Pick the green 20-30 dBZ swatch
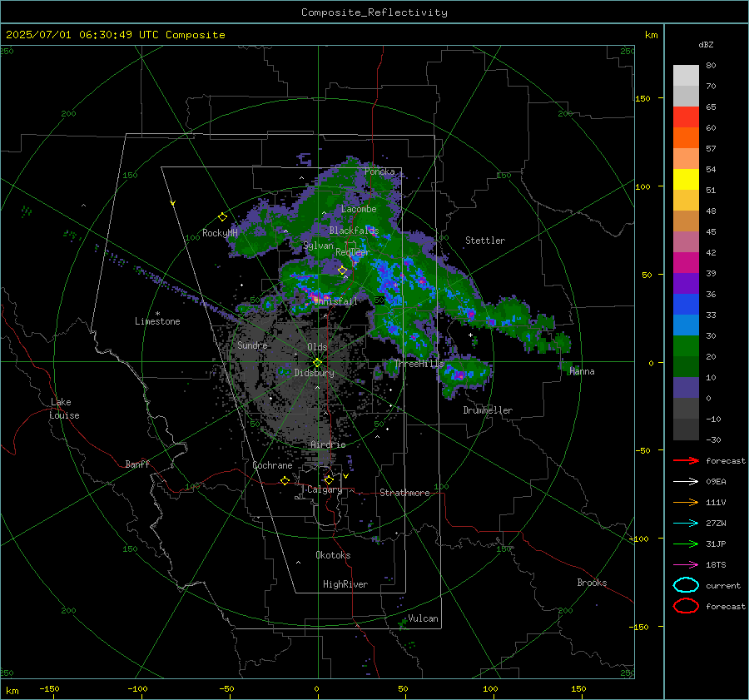749x700 pixels. [686, 346]
